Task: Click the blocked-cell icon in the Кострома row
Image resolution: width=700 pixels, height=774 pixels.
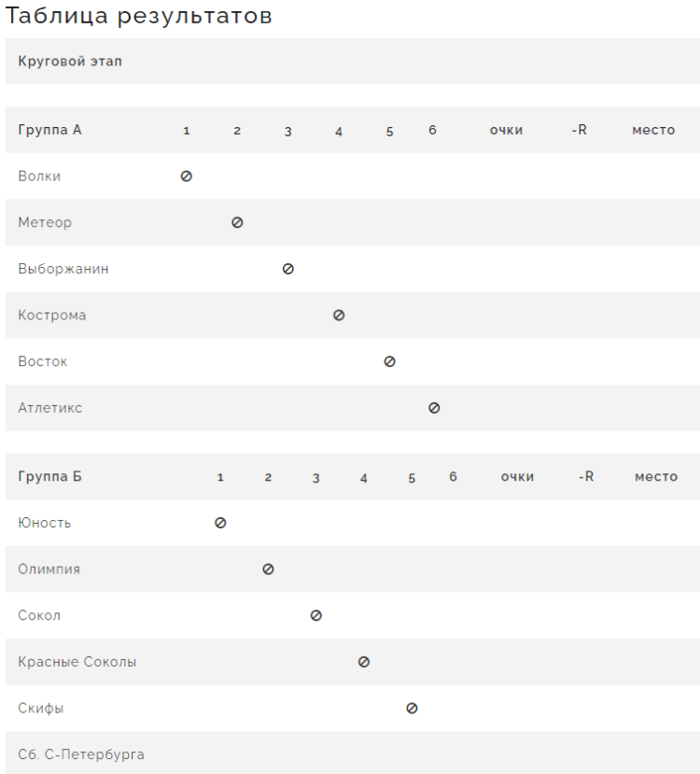Action: pos(339,316)
